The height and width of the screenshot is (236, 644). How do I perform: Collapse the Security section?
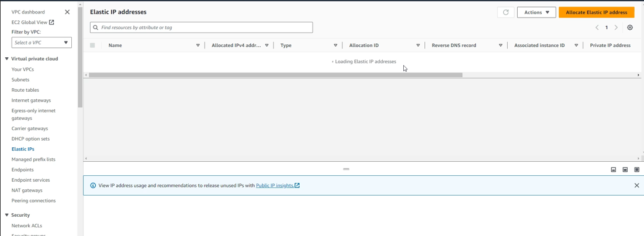(7, 215)
